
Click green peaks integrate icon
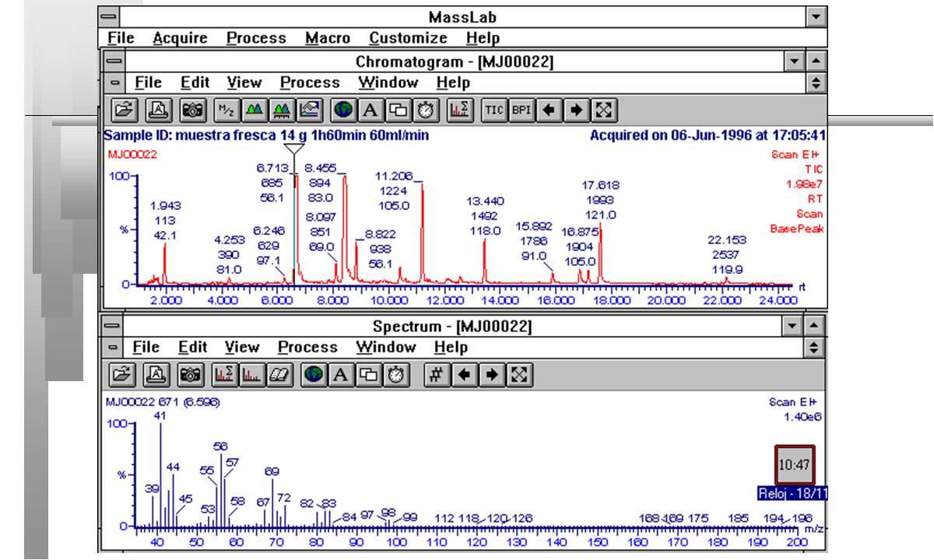pyautogui.click(x=254, y=110)
